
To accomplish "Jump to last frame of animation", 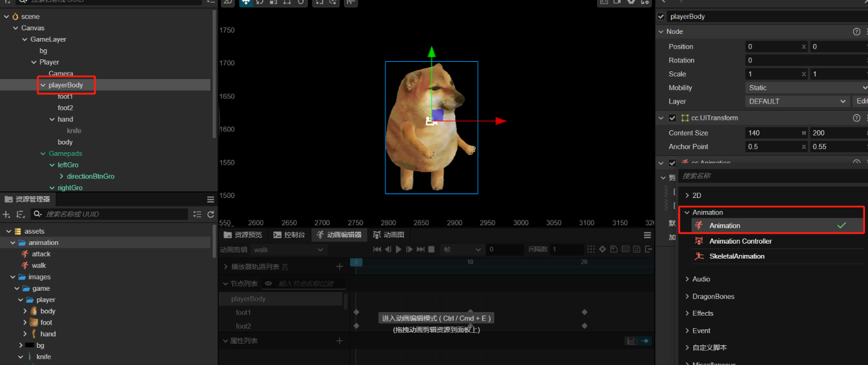I will click(x=421, y=250).
